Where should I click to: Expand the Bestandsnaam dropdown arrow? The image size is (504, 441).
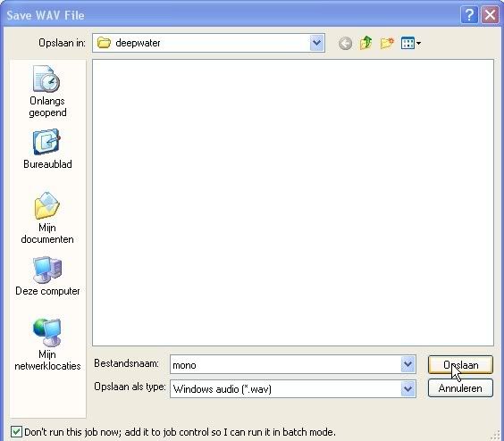click(407, 364)
